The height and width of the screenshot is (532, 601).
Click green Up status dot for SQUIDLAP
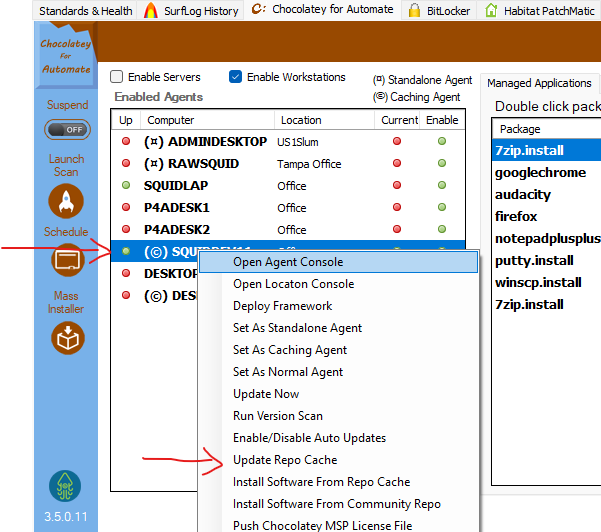coord(126,186)
